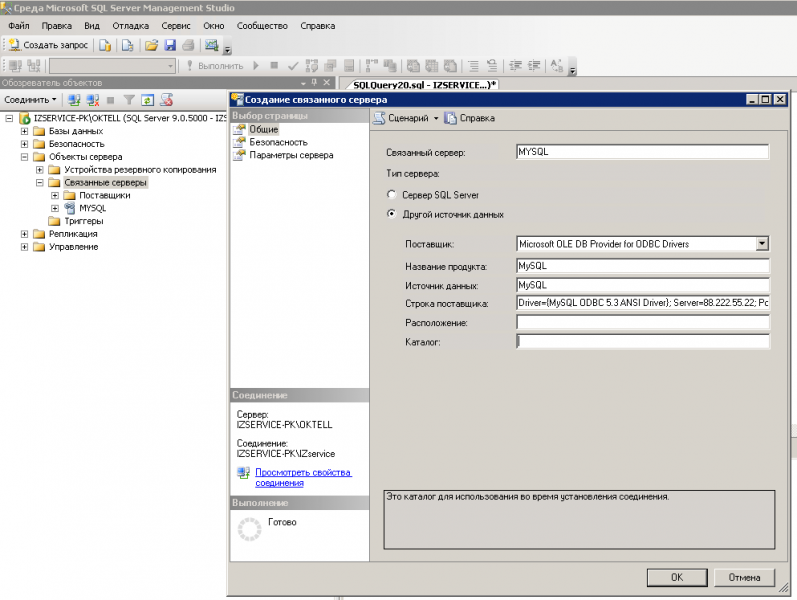Image resolution: width=797 pixels, height=600 pixels.
Task: Click the funnel filter icon in Object Explorer
Action: tap(129, 100)
